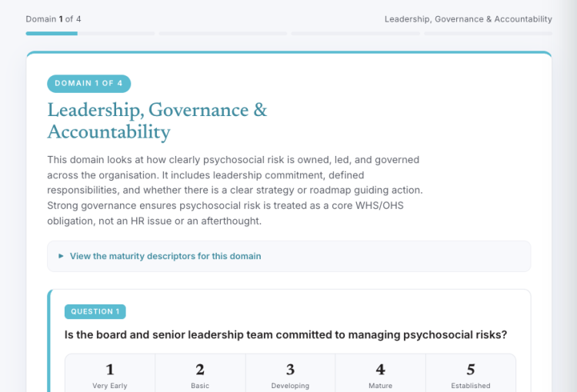Choose rating 3 Developing

[290, 374]
